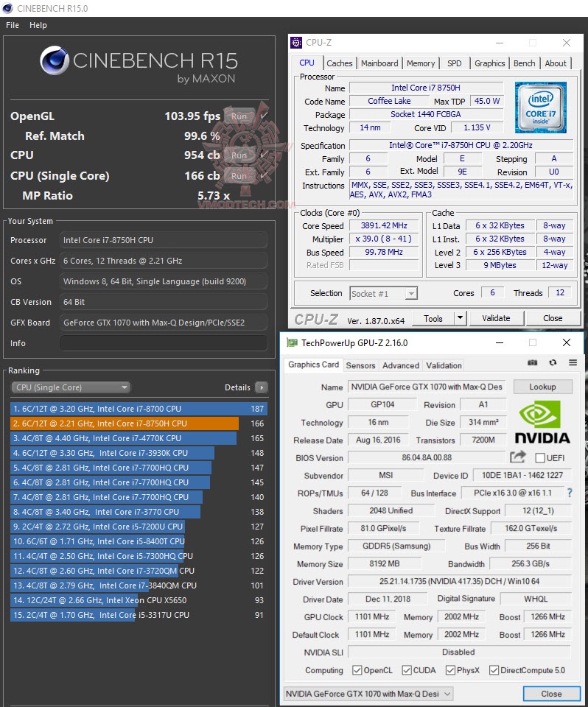Click the Cinebench title bar app icon

(x=7, y=8)
